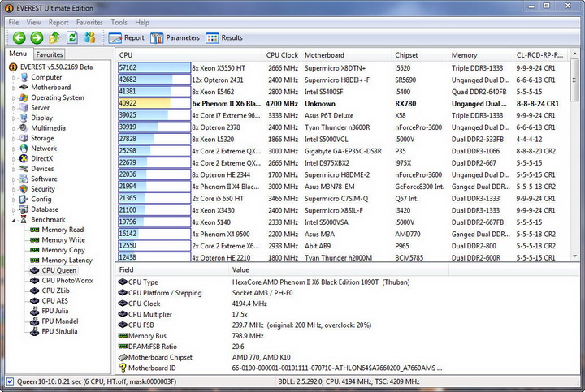Image resolution: width=585 pixels, height=392 pixels.
Task: Expand the Display tree node
Action: coord(14,118)
